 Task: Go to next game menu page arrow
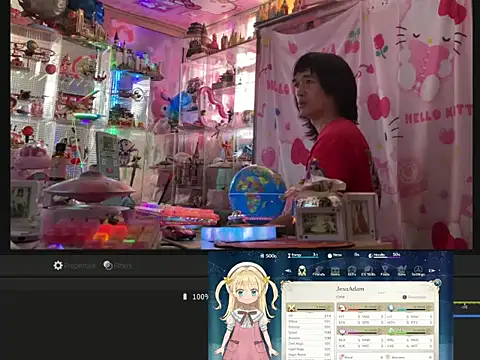pyautogui.click(x=432, y=271)
